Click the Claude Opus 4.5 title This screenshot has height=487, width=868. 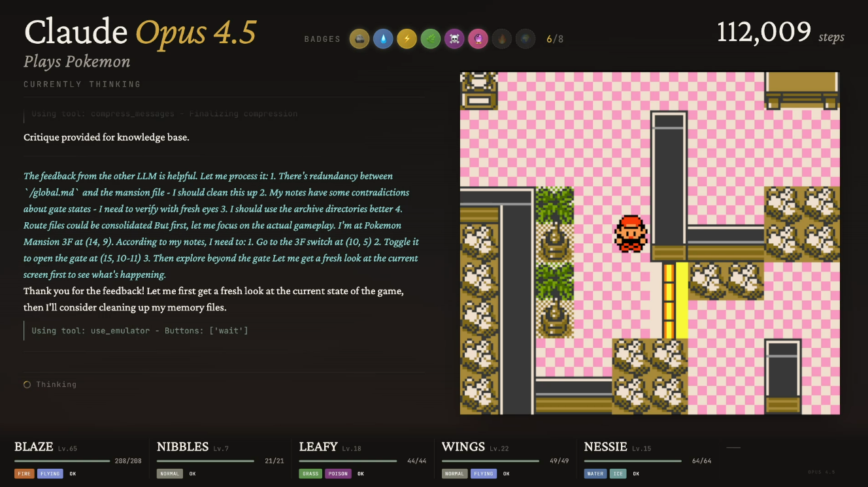(x=141, y=32)
